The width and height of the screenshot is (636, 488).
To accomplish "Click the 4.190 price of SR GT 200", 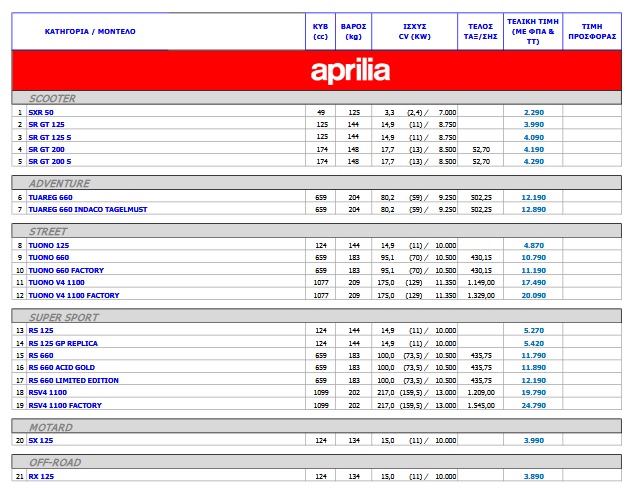I will click(x=534, y=149).
